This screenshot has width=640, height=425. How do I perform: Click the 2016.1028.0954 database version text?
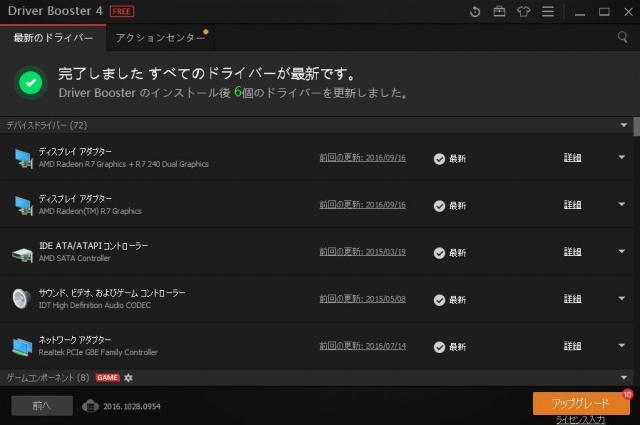point(132,406)
